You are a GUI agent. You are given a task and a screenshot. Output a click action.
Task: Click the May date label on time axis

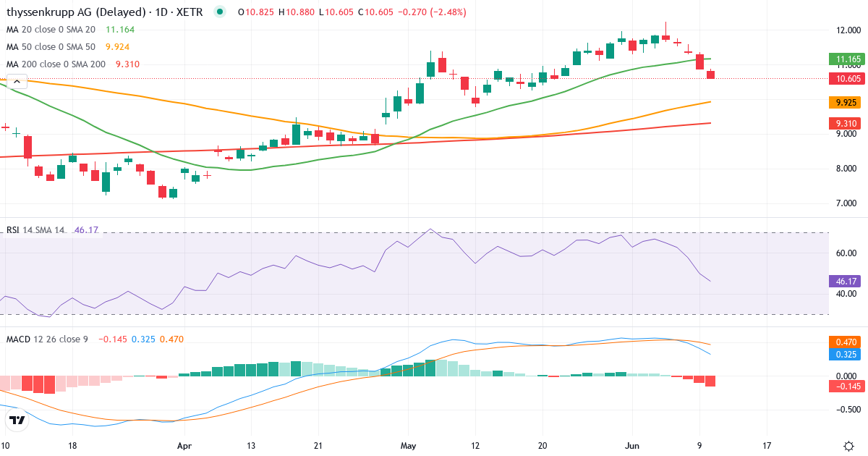coord(409,446)
